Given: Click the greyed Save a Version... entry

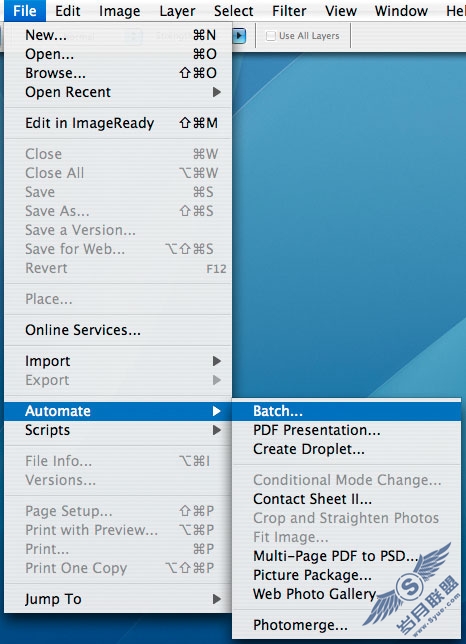Looking at the screenshot, I should (x=118, y=230).
